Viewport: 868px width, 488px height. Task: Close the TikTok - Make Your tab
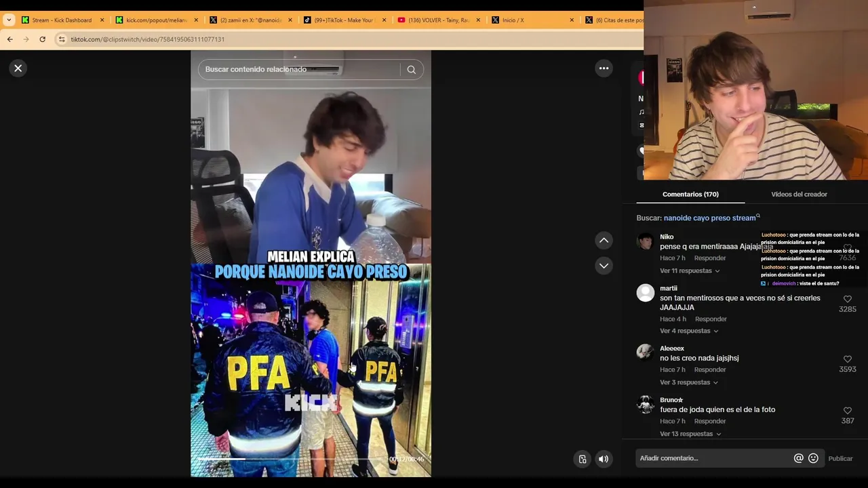(384, 20)
